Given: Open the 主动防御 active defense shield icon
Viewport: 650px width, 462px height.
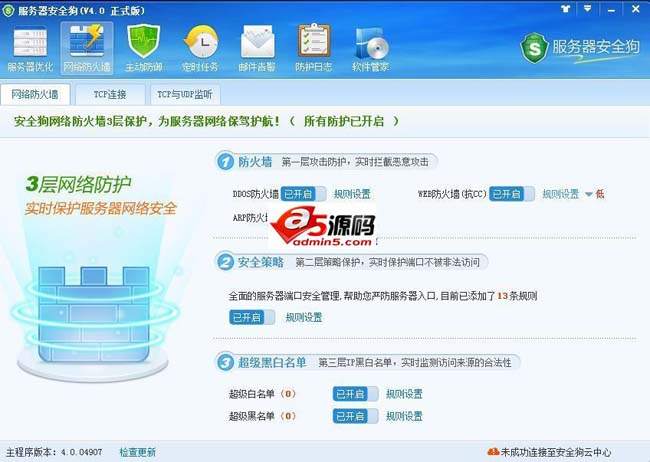Looking at the screenshot, I should tap(143, 49).
